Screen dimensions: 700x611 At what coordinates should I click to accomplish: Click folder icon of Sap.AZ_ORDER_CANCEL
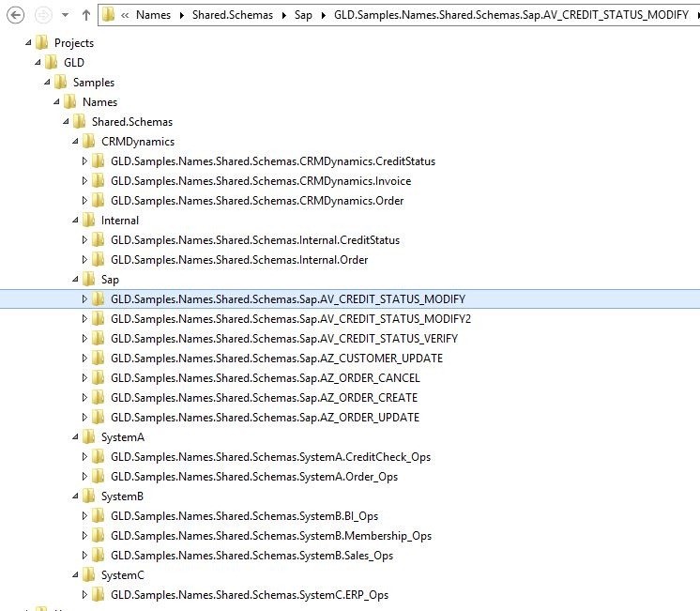[x=99, y=377]
